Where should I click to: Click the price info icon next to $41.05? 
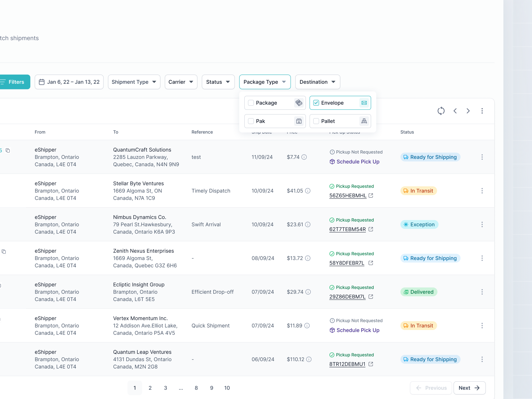pos(308,191)
